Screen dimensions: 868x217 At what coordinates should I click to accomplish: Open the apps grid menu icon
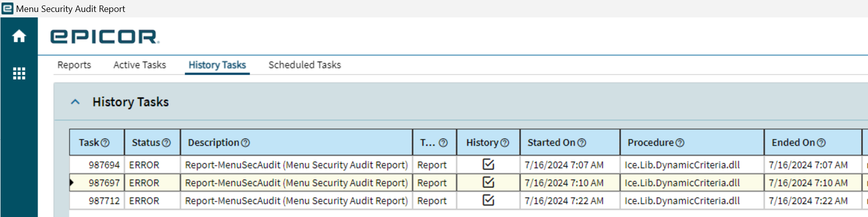pyautogui.click(x=19, y=74)
